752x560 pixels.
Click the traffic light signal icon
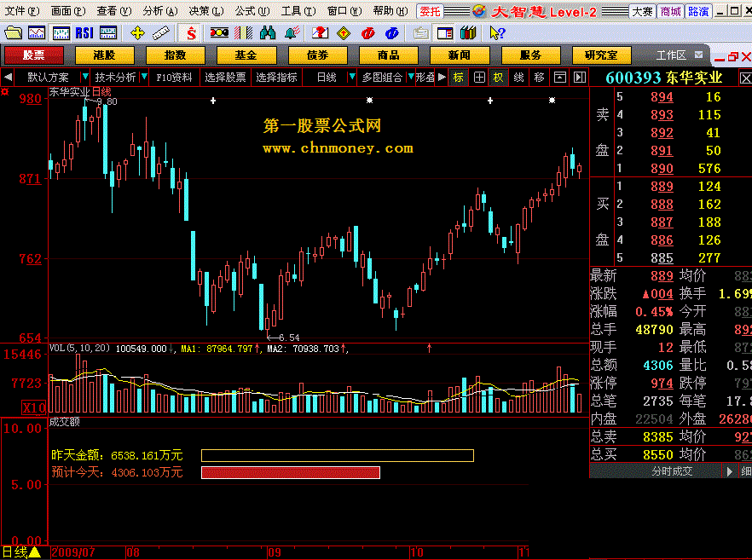pos(219,33)
